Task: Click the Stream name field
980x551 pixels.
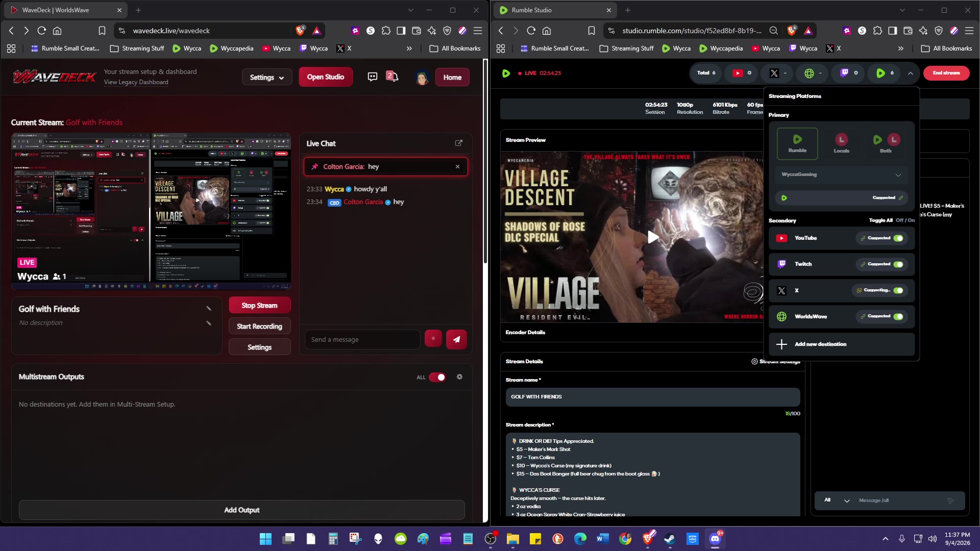Action: pyautogui.click(x=653, y=397)
